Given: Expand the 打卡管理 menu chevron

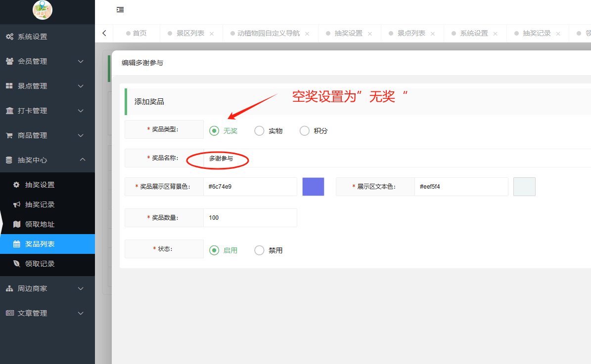Looking at the screenshot, I should [81, 111].
